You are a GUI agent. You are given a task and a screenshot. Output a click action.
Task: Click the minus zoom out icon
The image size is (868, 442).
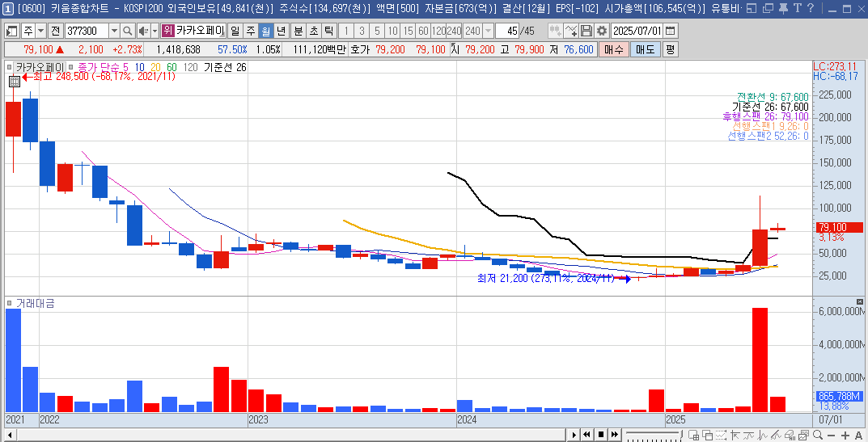[832, 436]
